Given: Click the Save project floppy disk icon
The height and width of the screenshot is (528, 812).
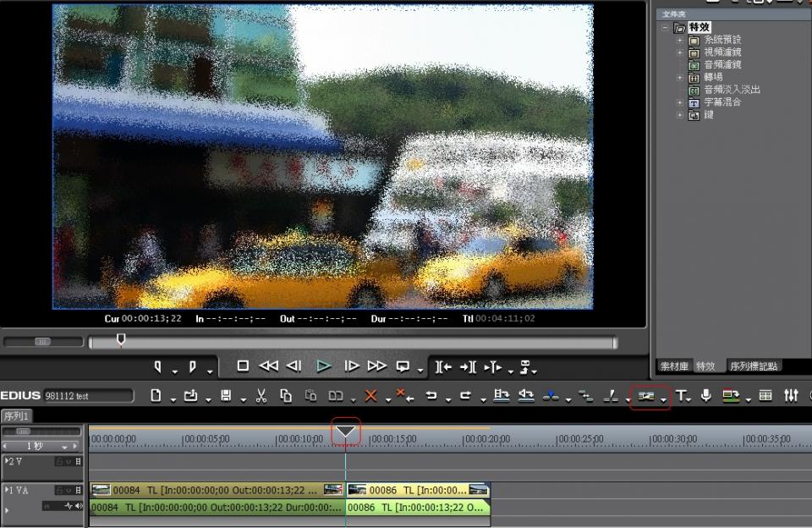Looking at the screenshot, I should [x=226, y=395].
